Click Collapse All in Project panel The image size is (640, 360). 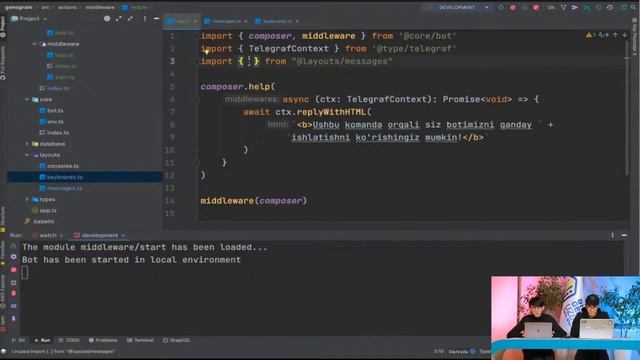130,19
